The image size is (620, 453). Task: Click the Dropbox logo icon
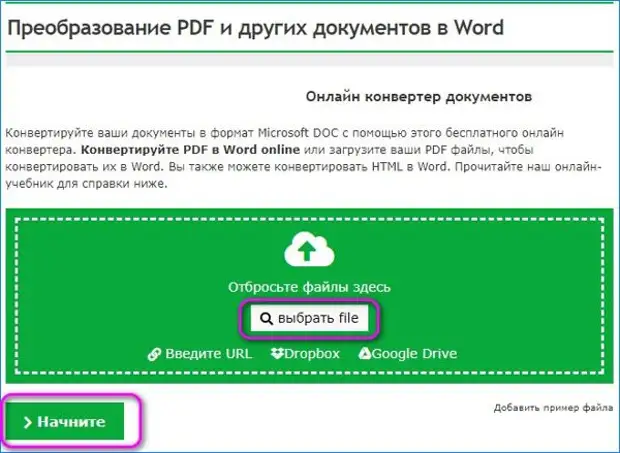click(x=278, y=353)
